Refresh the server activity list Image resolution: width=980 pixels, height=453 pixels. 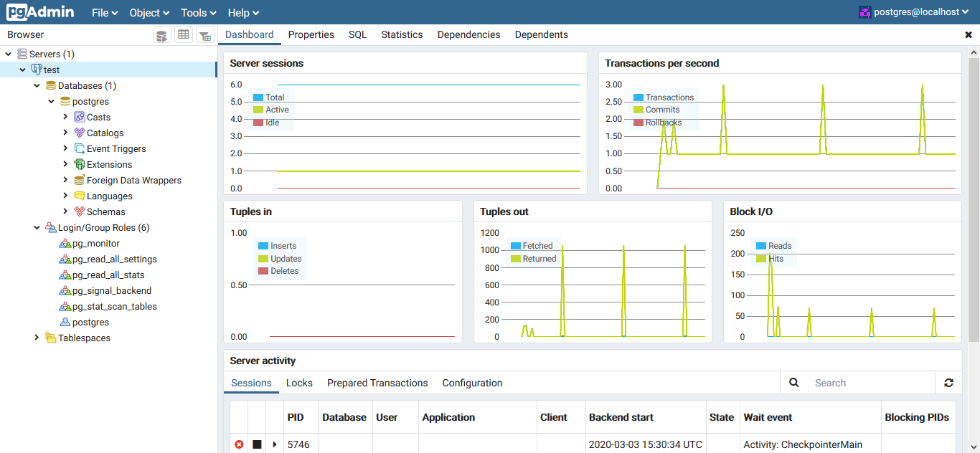tap(948, 383)
